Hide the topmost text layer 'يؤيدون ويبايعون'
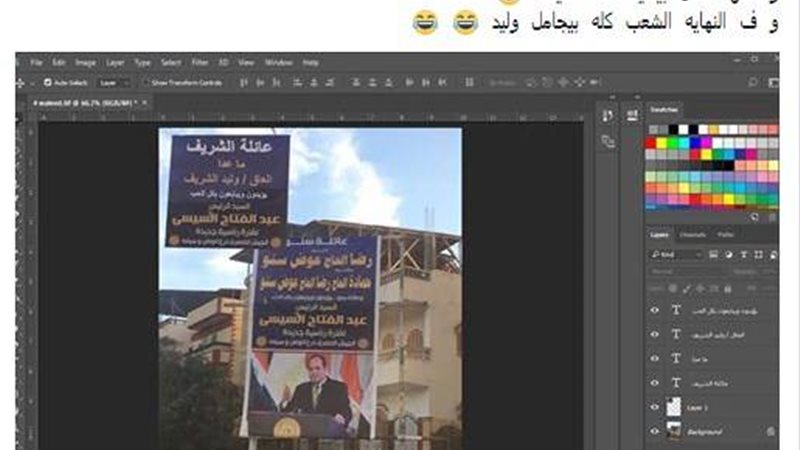The height and width of the screenshot is (450, 800). [655, 310]
